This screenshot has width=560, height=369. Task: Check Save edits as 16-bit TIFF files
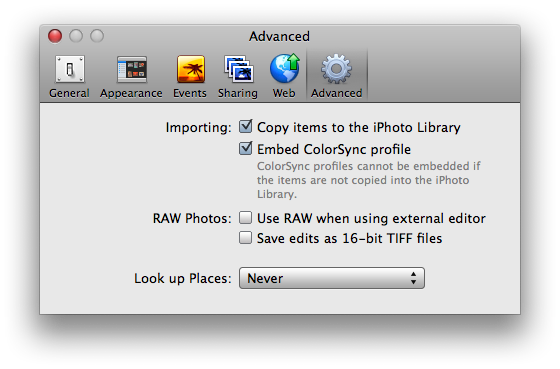coord(245,238)
